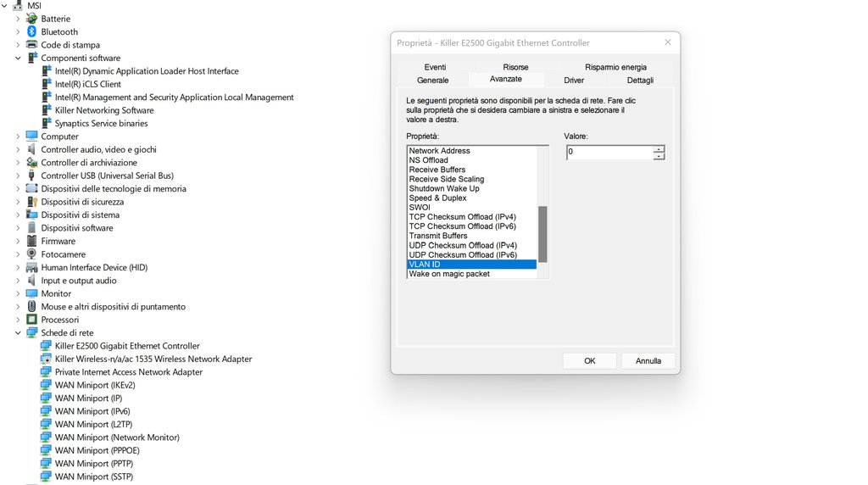This screenshot has height=485, width=868.
Task: Click the Computer category icon
Action: tap(31, 137)
